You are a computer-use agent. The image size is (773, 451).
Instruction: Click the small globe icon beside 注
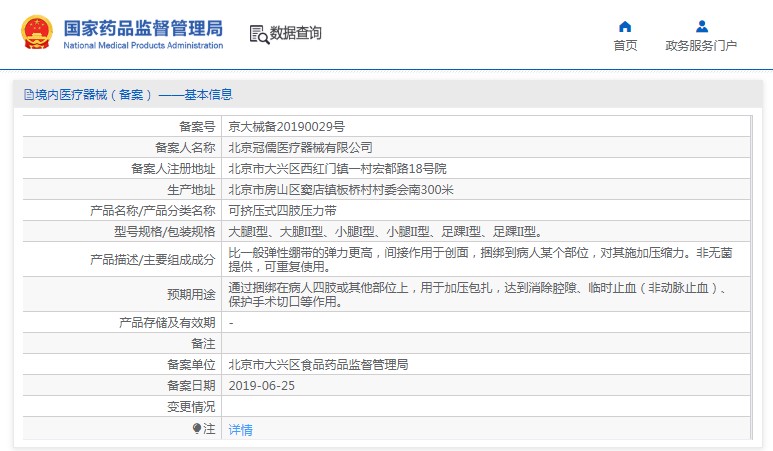[x=197, y=428]
